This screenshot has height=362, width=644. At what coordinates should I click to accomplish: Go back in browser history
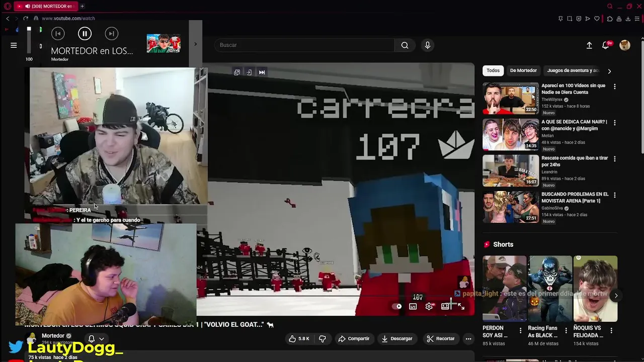[8, 19]
